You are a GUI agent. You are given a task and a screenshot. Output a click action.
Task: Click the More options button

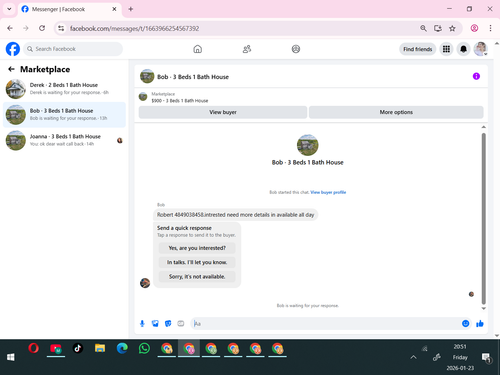pos(396,112)
